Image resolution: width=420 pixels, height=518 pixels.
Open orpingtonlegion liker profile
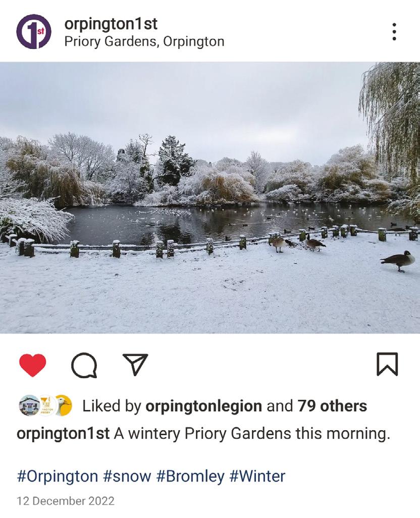[204, 406]
